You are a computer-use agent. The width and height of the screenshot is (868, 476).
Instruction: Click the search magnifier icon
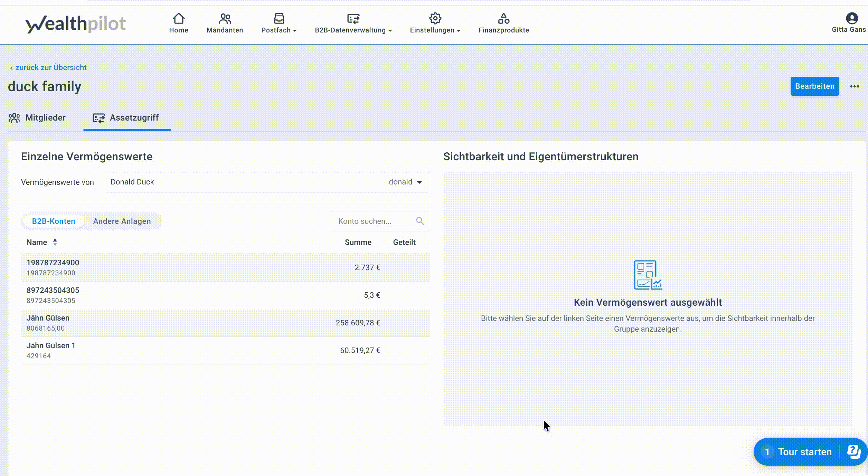419,221
